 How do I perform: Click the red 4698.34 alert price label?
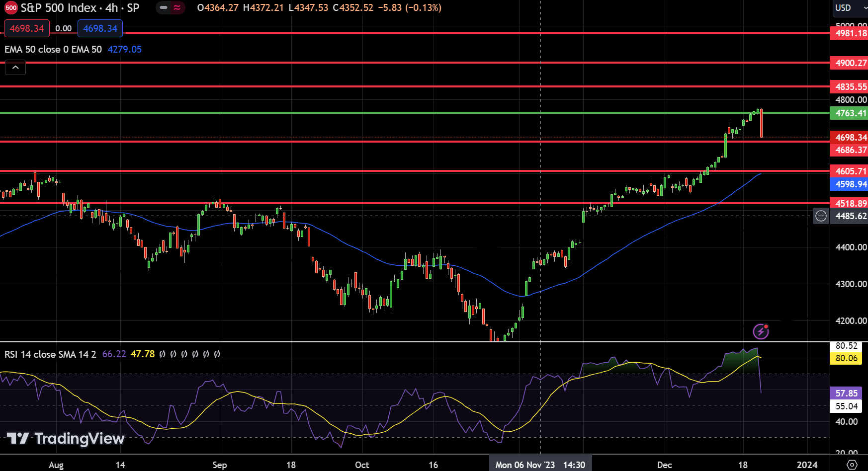26,28
